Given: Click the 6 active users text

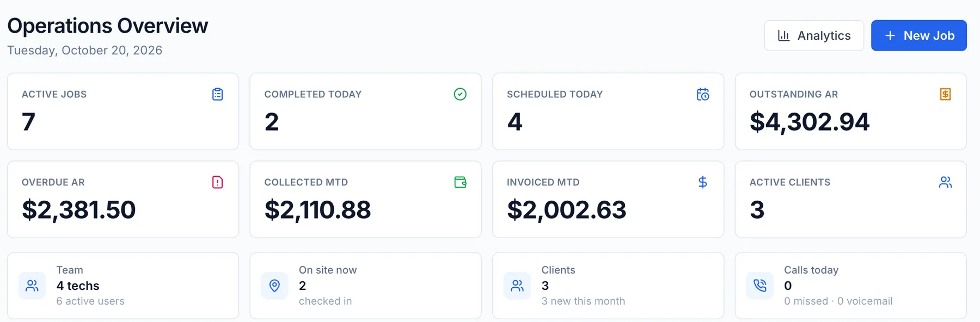Looking at the screenshot, I should pyautogui.click(x=90, y=301).
